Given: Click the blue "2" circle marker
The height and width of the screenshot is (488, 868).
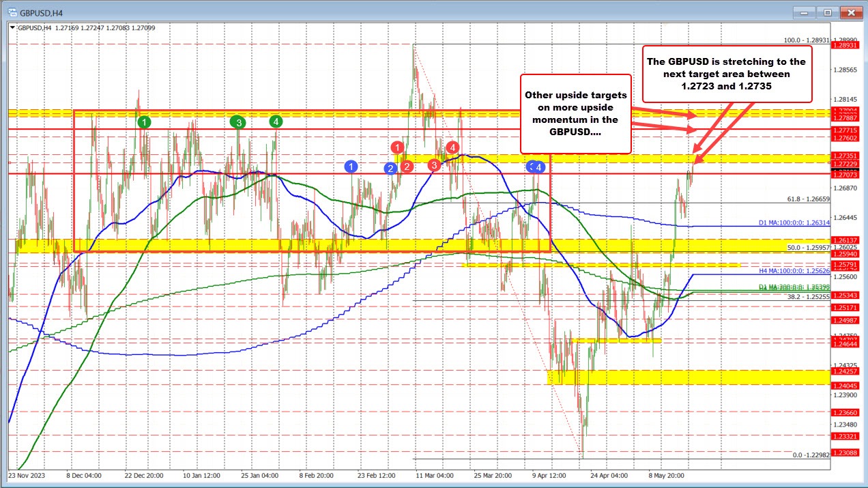Looking at the screenshot, I should click(390, 168).
